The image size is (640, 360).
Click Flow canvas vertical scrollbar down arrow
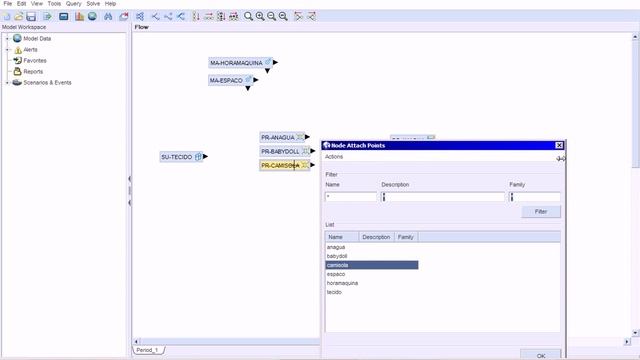(x=635, y=333)
